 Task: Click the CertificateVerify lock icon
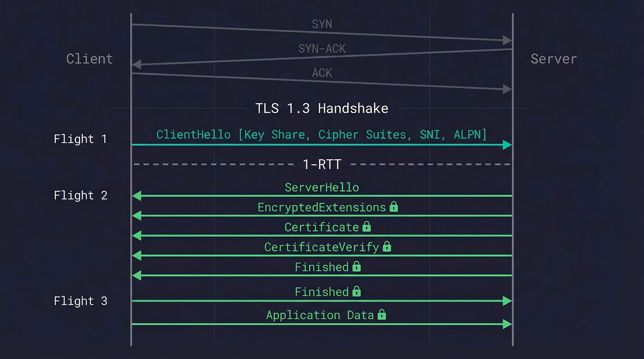(386, 247)
